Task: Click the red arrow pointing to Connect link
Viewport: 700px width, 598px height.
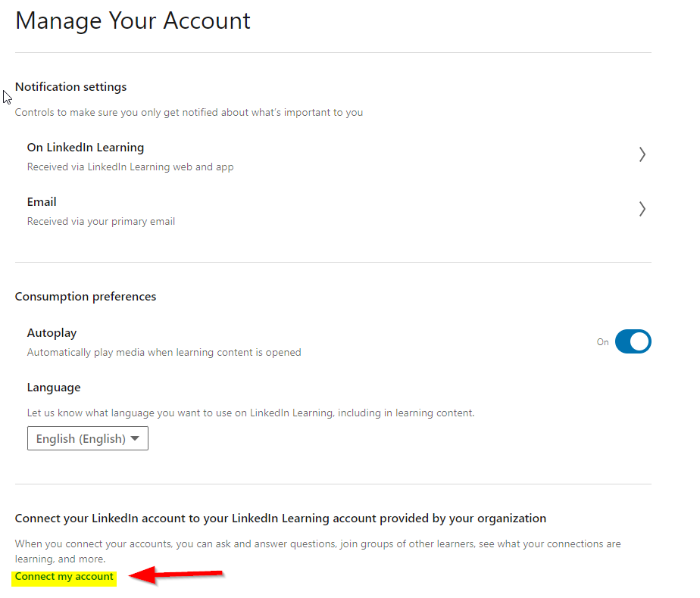Action: (x=176, y=575)
